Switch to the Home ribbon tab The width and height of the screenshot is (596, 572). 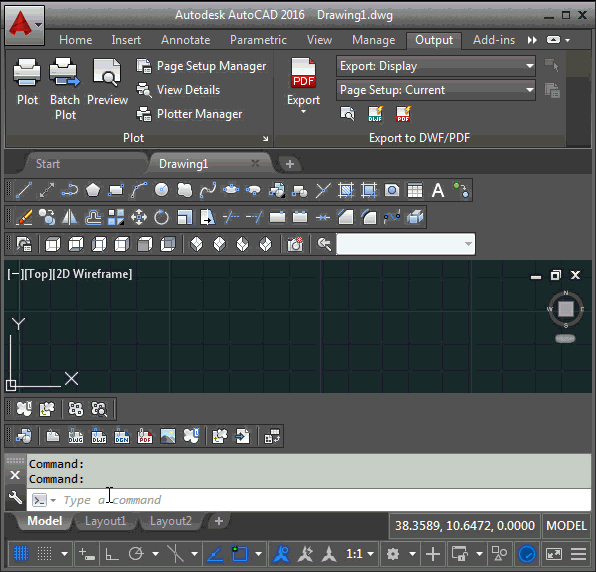76,40
